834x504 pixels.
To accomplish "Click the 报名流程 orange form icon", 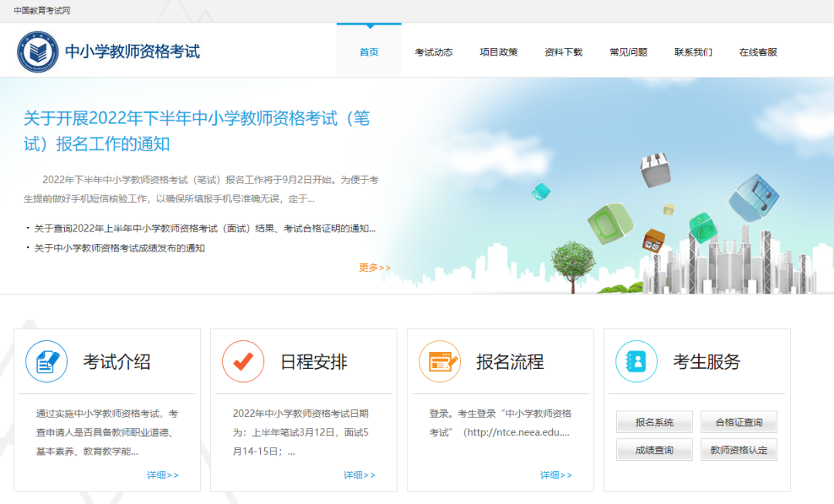I will click(440, 361).
